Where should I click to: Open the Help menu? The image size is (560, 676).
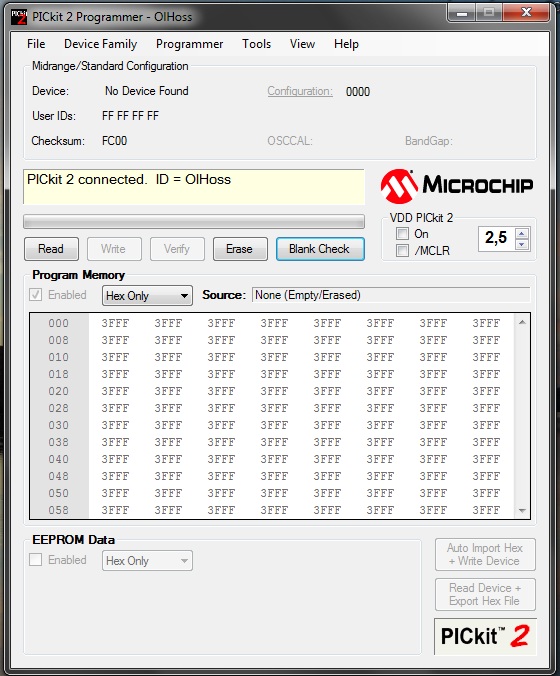pyautogui.click(x=346, y=44)
